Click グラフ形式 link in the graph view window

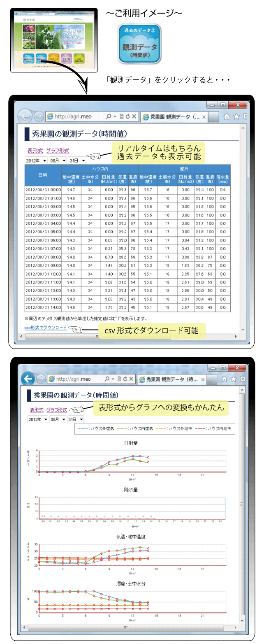[x=57, y=410]
